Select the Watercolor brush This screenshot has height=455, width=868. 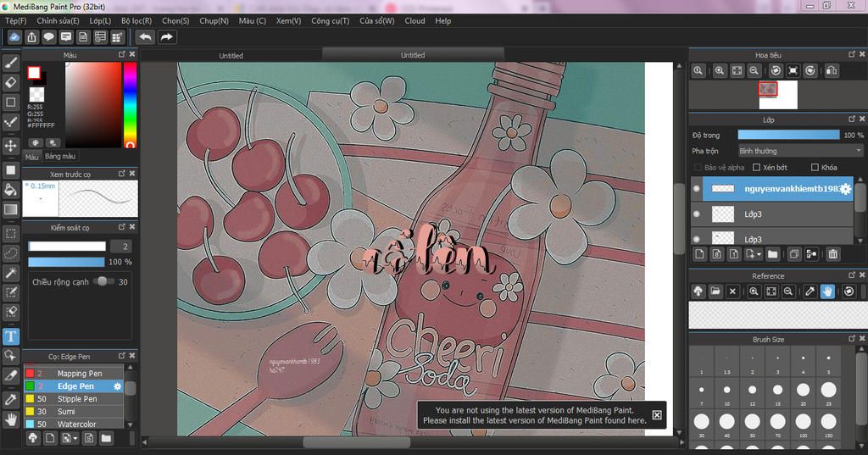[x=73, y=424]
